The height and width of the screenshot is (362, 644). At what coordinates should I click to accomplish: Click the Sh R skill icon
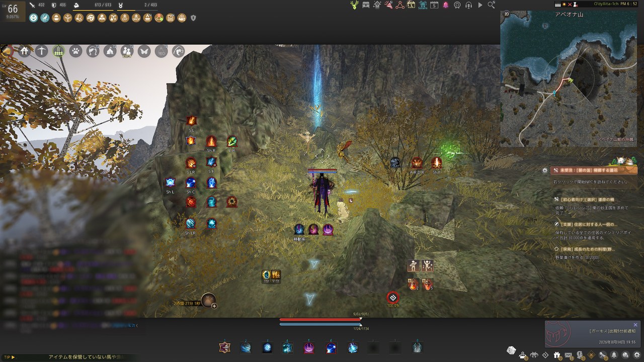pos(211,141)
